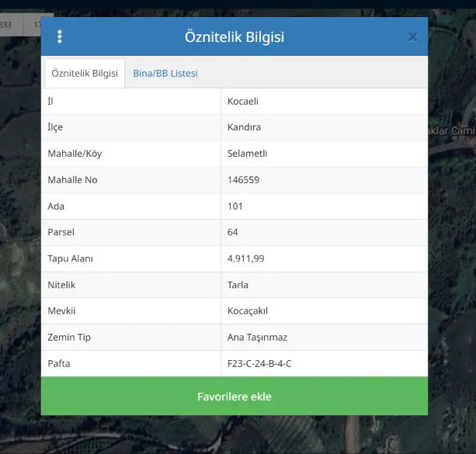This screenshot has height=454, width=476.
Task: Click the İlçe value Kandıra
Action: 244,127
